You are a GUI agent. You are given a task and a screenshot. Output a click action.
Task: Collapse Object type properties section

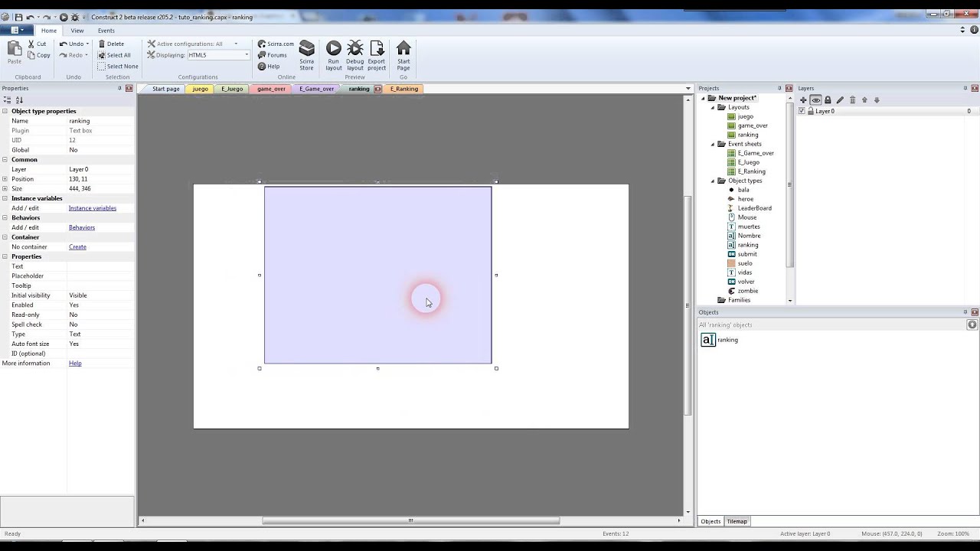[x=5, y=111]
